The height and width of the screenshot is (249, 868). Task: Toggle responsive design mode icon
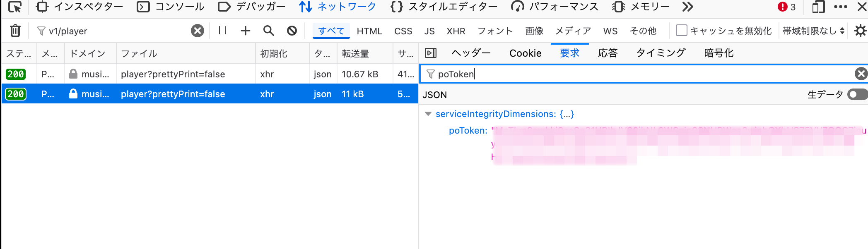[818, 7]
